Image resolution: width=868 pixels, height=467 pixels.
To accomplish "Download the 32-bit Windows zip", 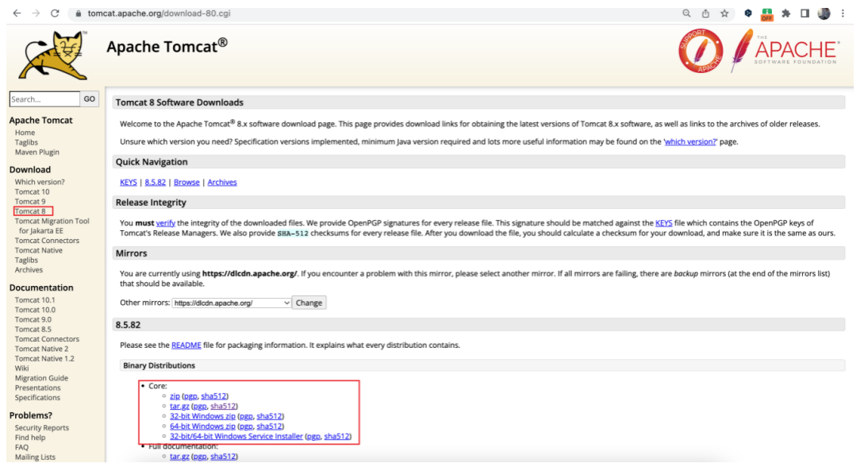I will [202, 416].
